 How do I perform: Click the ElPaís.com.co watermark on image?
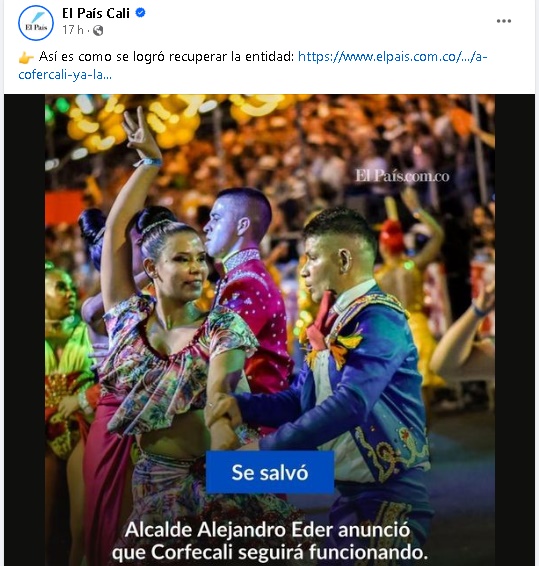[402, 176]
